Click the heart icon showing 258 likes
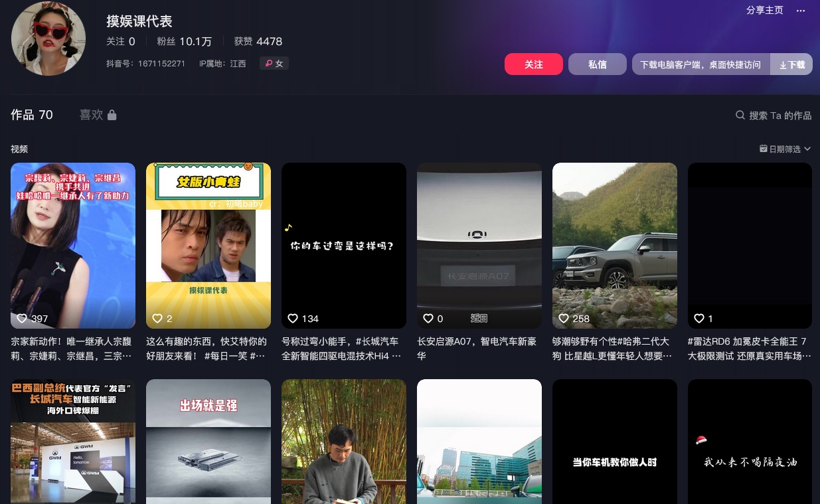The image size is (820, 504). [x=564, y=319]
